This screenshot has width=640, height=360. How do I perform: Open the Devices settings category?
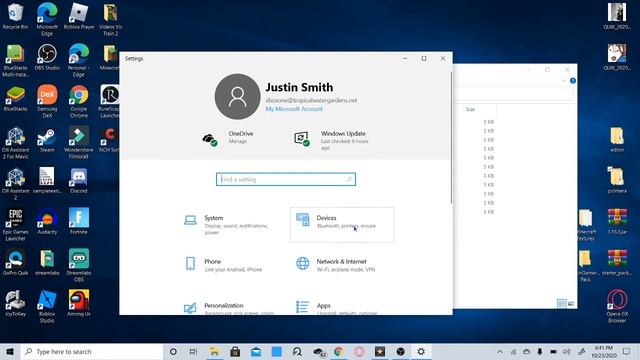click(x=342, y=225)
